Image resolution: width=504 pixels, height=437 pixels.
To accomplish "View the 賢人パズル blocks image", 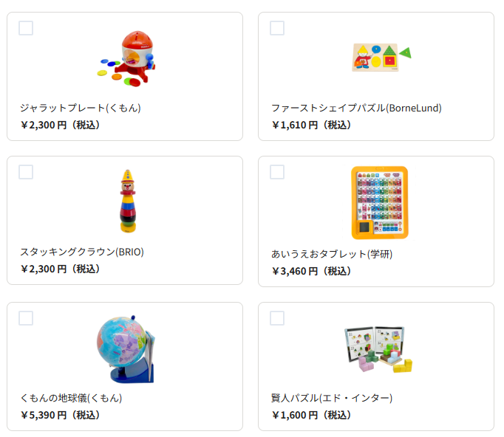I will 378,349.
